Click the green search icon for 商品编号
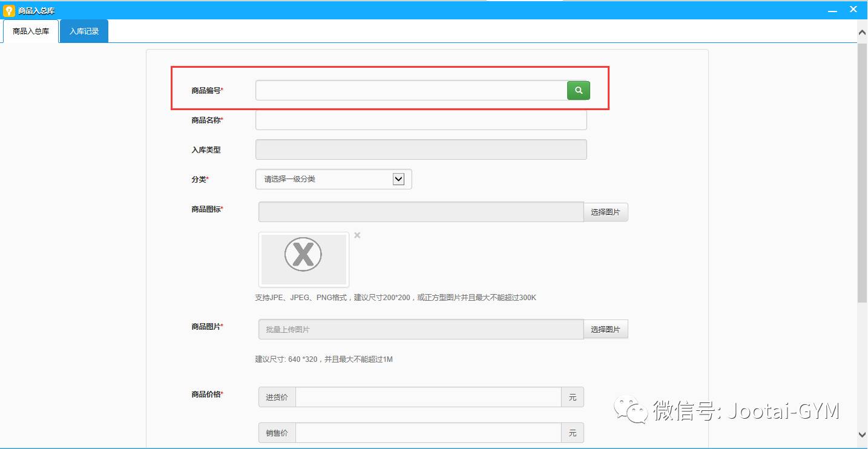The height and width of the screenshot is (449, 868). pyautogui.click(x=579, y=90)
